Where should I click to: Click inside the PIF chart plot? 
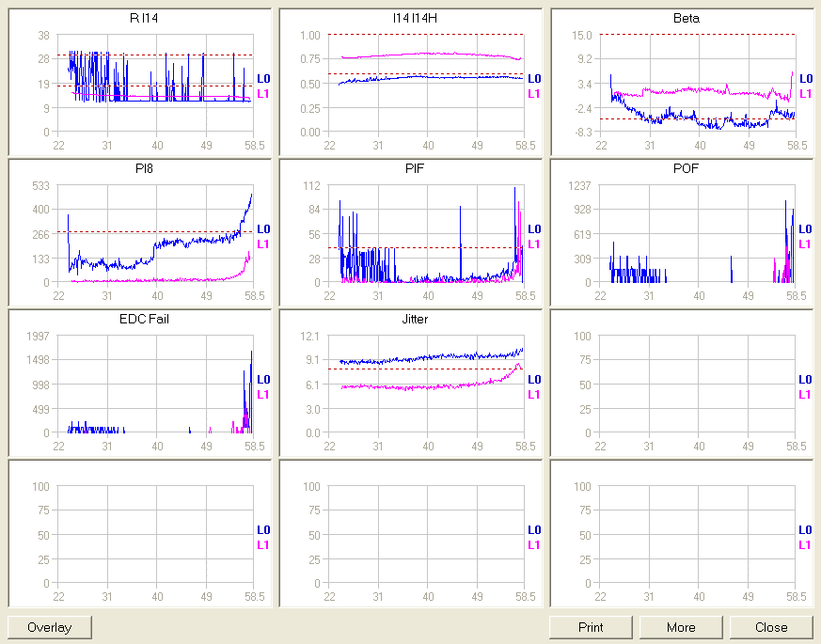(426, 234)
